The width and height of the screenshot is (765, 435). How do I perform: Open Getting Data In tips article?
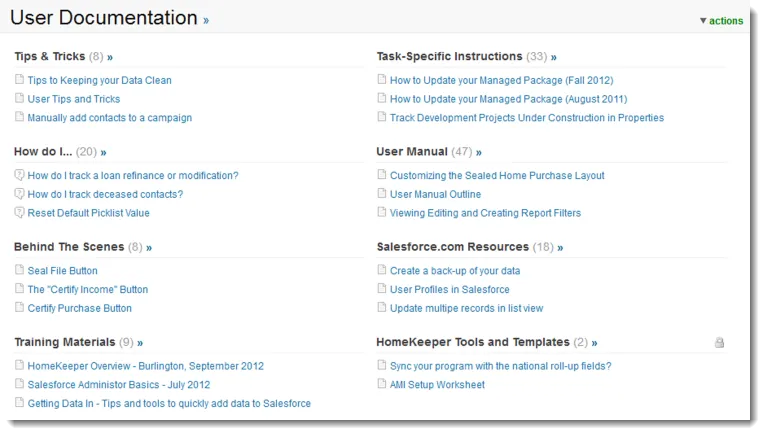click(x=169, y=404)
